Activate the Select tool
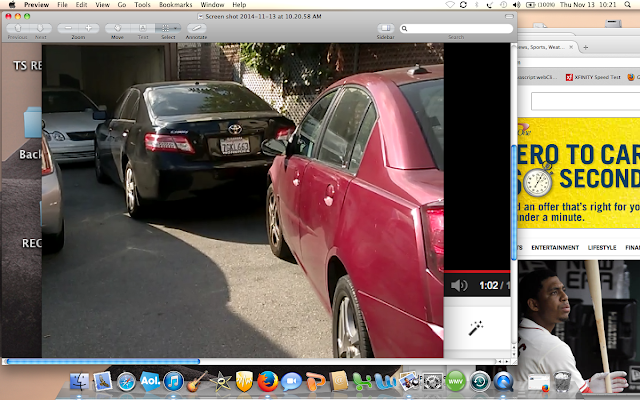The height and width of the screenshot is (400, 640). coord(165,28)
